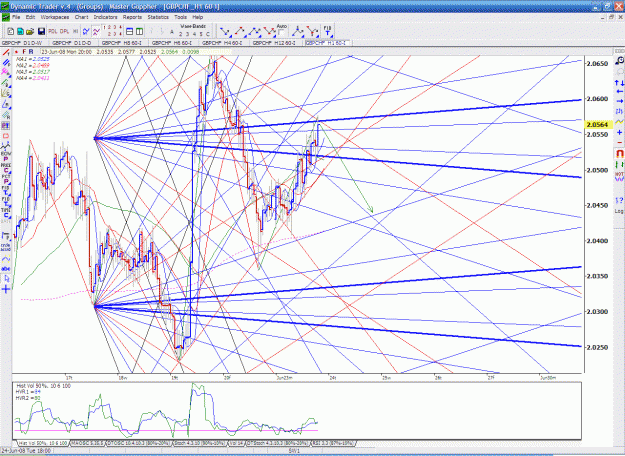Click the FIB T tool in top toolbar
This screenshot has height=456, width=625.
327,31
